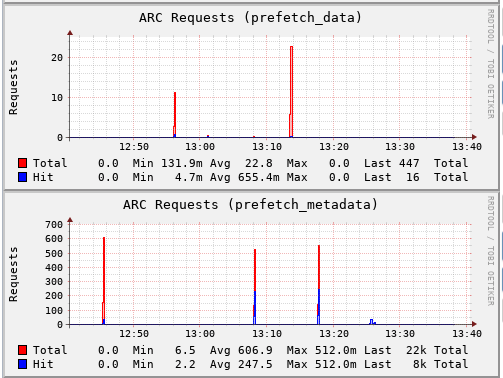The width and height of the screenshot is (503, 378).
Task: Click the '247.5' Max value for Hit in prefetch_metadata
Action: point(255,364)
